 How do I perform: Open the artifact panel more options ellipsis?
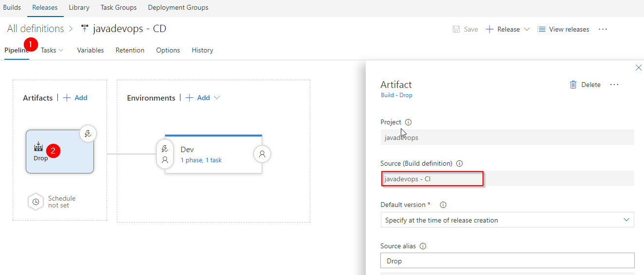[x=614, y=85]
